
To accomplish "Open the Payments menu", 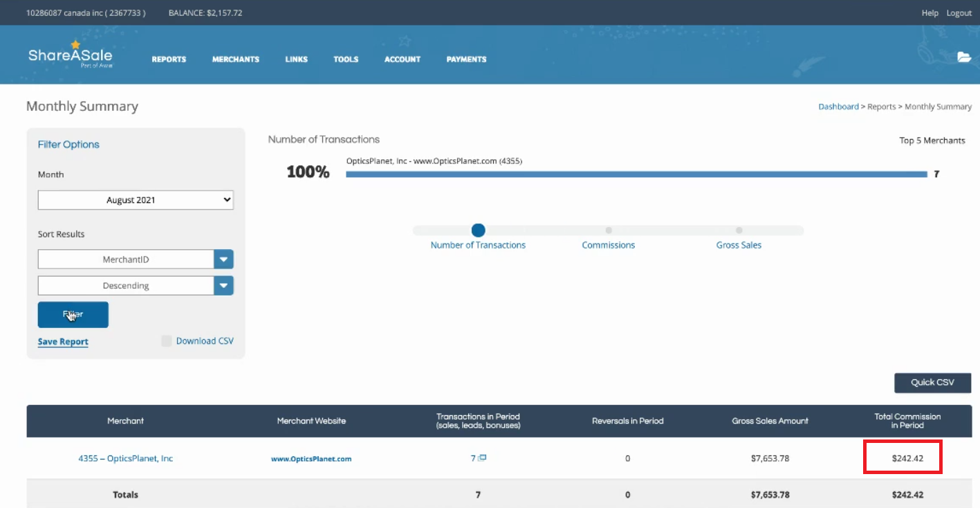I will click(466, 60).
